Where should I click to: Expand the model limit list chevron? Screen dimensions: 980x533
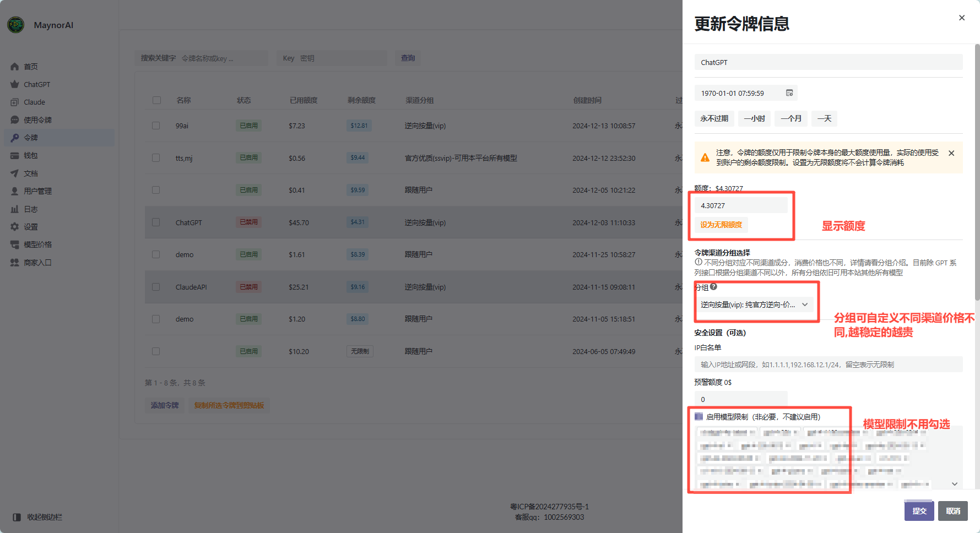pyautogui.click(x=955, y=484)
